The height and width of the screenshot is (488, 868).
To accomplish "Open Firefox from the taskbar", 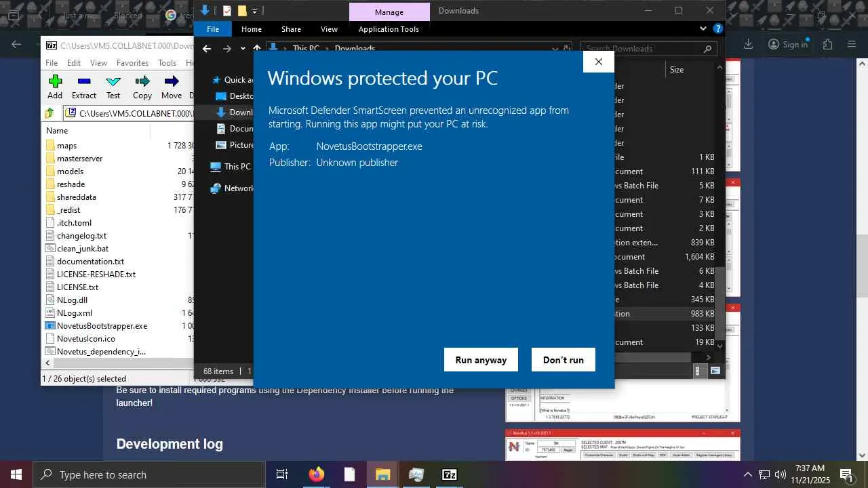I will (x=317, y=474).
